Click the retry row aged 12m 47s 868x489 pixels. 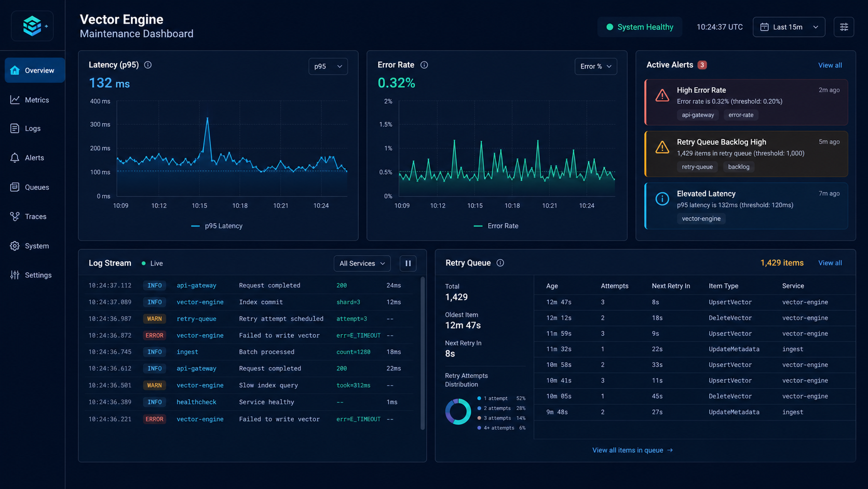(695, 302)
